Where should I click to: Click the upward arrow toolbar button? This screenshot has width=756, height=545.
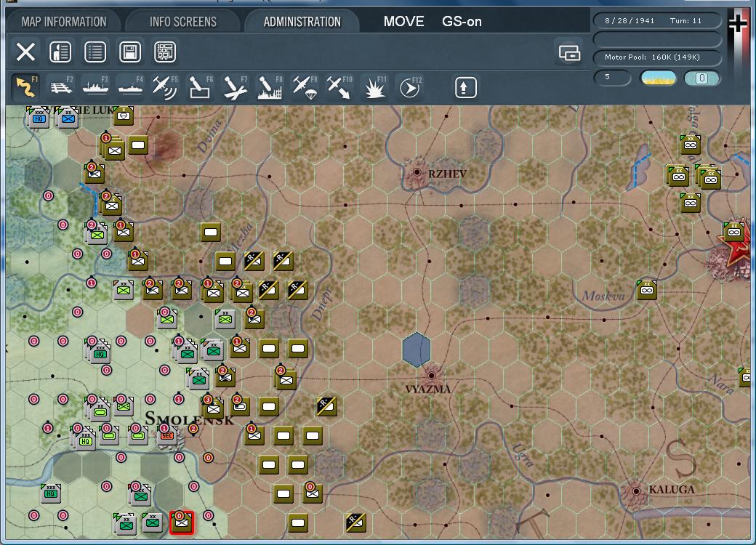pos(465,88)
